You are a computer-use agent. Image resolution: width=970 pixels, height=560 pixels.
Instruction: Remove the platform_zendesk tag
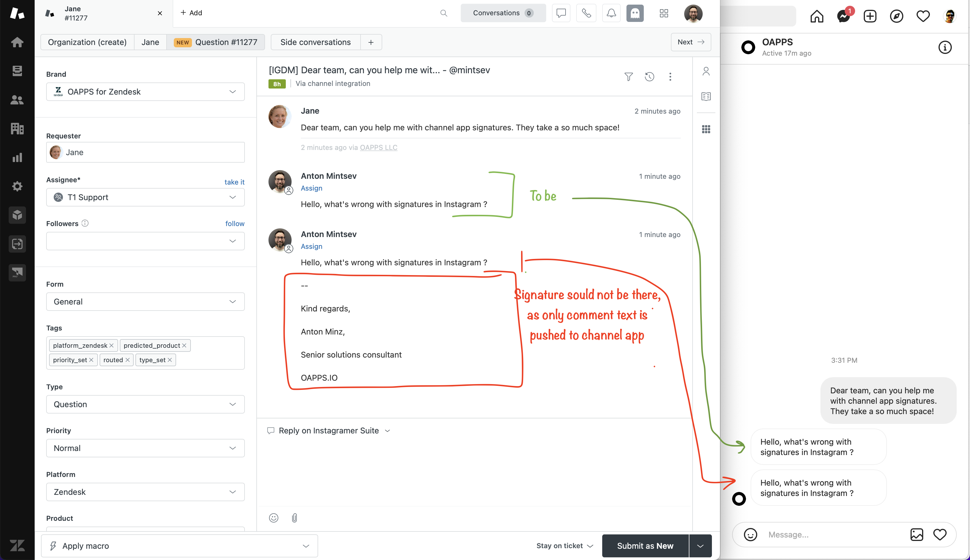click(111, 345)
